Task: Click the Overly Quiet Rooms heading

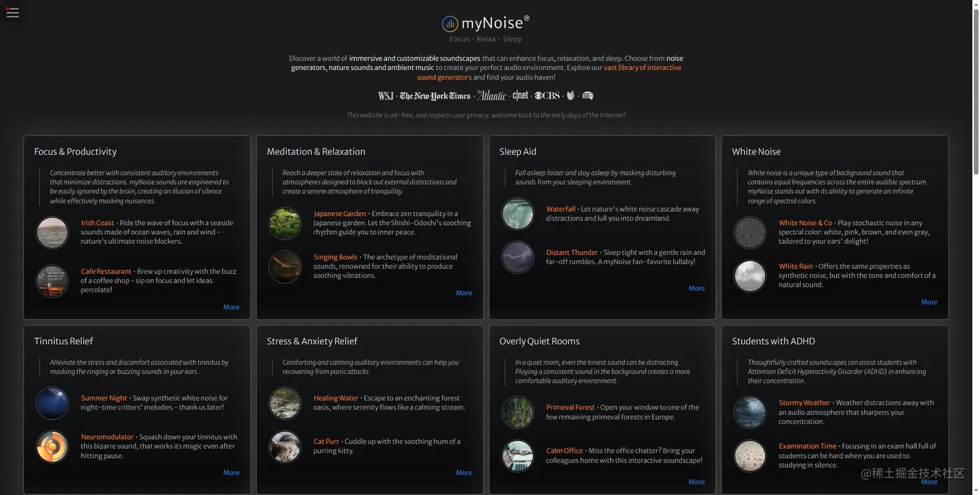Action: point(539,341)
